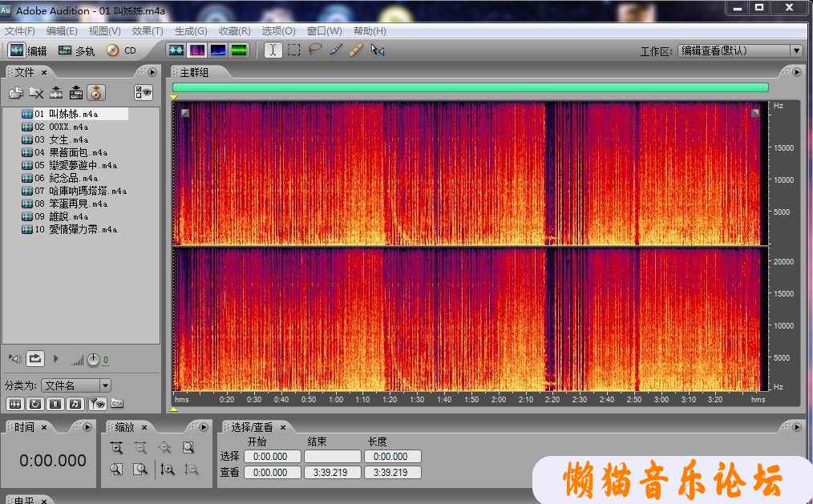The width and height of the screenshot is (813, 504).
Task: Adjust the preview volume knob
Action: coord(94,359)
